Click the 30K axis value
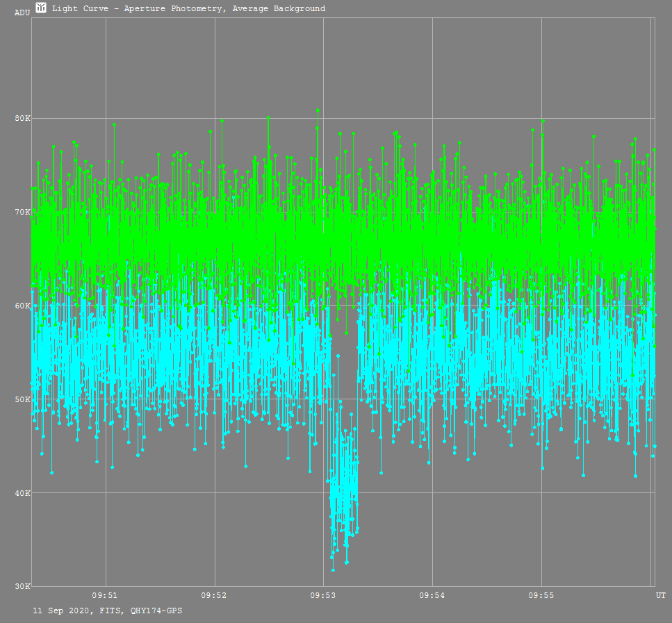 23,586
